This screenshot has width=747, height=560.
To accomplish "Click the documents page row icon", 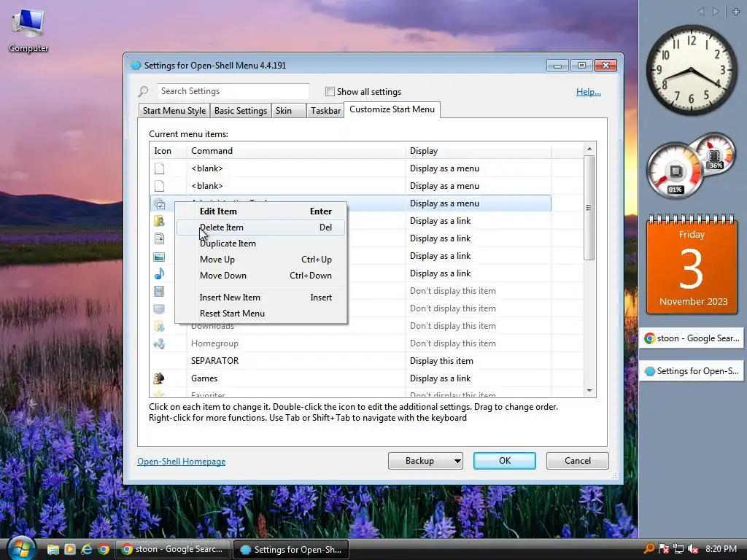I will (x=160, y=238).
